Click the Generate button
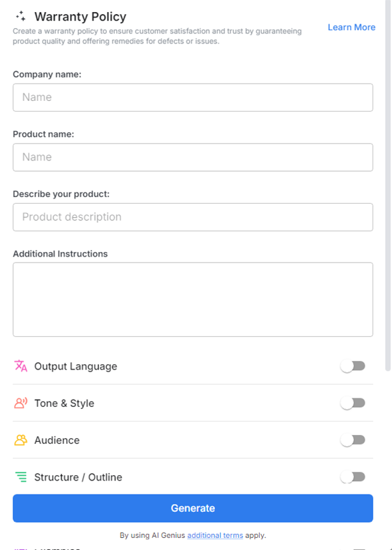392x550 pixels. point(192,508)
